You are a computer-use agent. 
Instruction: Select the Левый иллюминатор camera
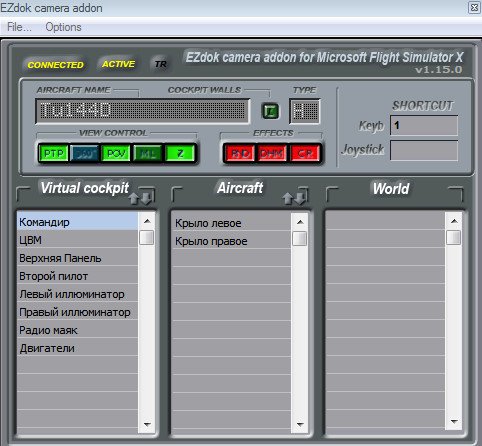tap(77, 294)
